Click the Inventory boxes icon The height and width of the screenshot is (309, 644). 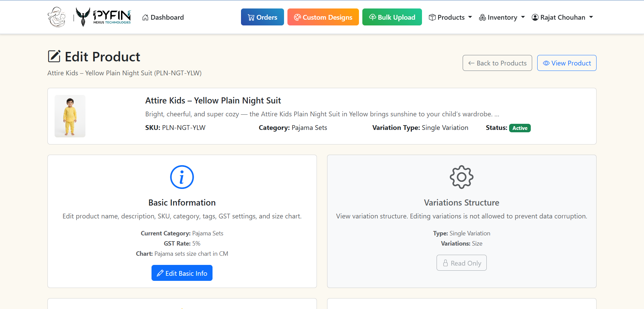[482, 17]
